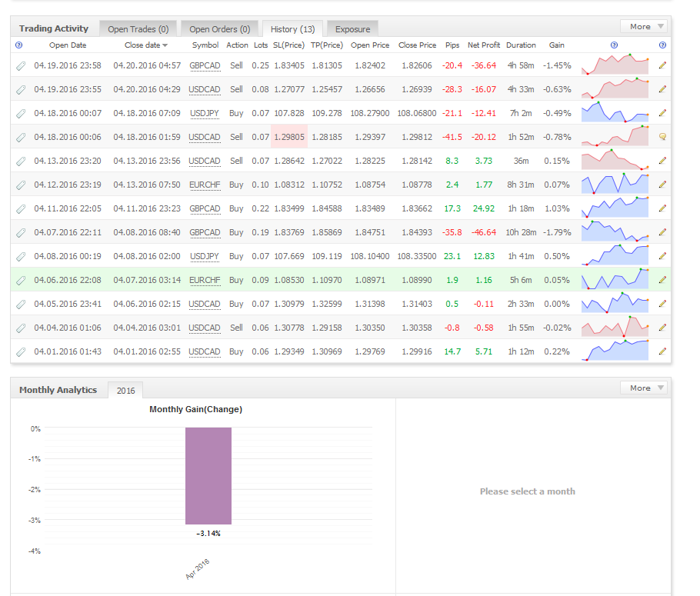Switch to the Open Trades (0) tab
The image size is (700, 596).
click(138, 29)
